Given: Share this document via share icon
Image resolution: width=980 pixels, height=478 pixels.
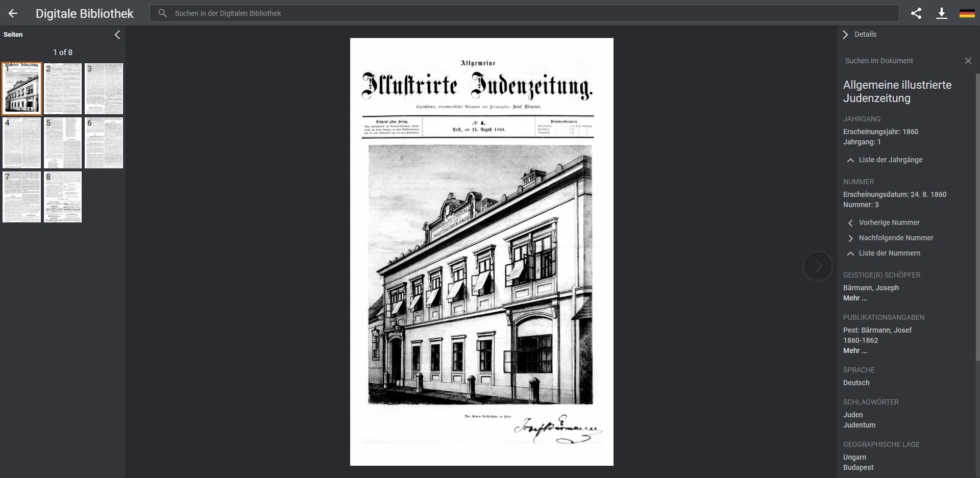Looking at the screenshot, I should pos(916,13).
